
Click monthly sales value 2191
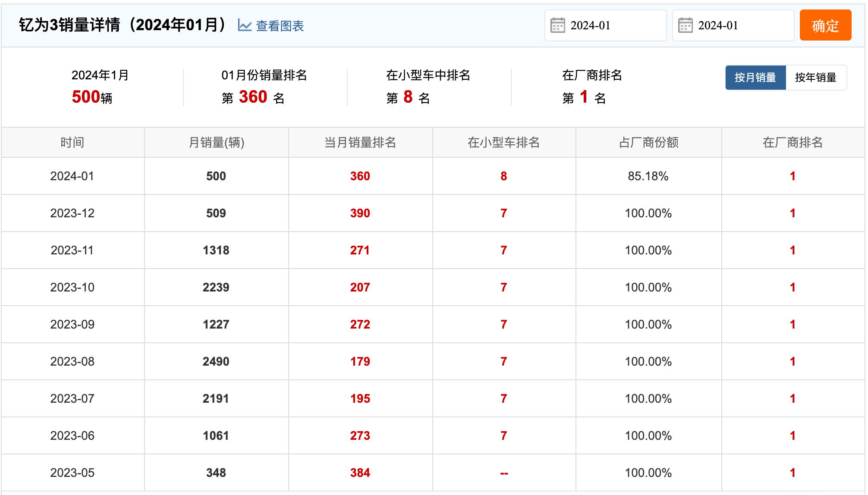click(x=216, y=398)
